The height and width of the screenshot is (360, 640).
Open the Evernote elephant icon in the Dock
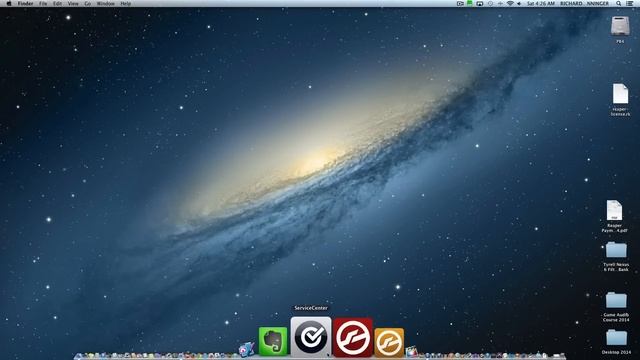coord(273,341)
